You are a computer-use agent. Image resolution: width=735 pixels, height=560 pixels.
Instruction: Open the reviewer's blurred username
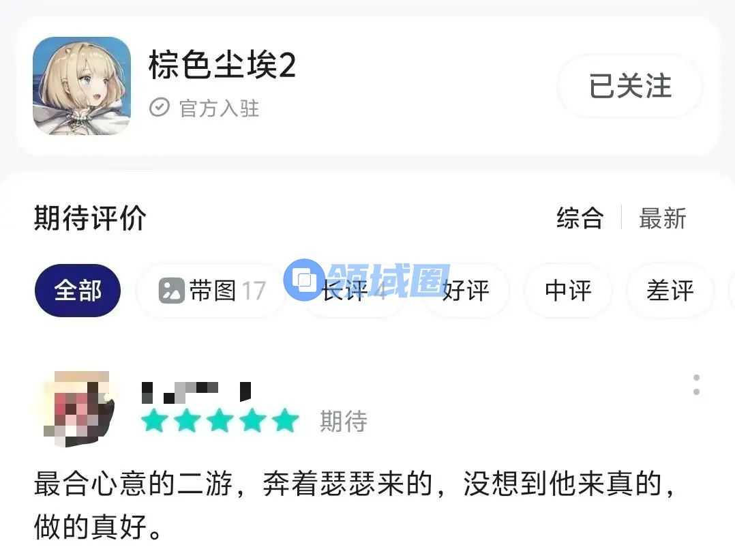pos(196,393)
